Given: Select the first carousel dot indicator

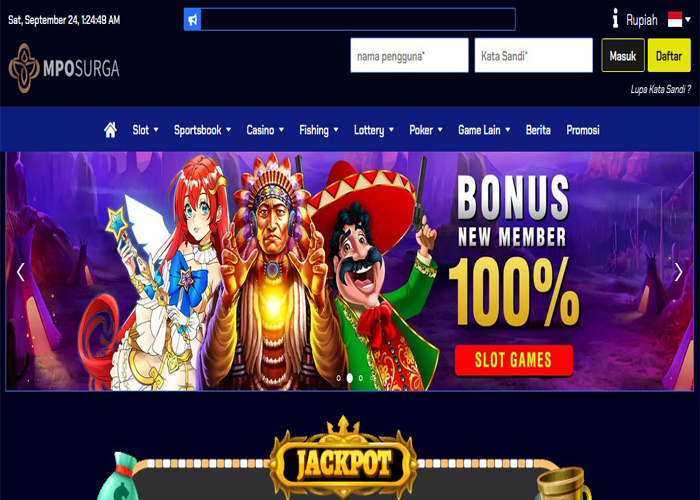Looking at the screenshot, I should click(x=338, y=378).
